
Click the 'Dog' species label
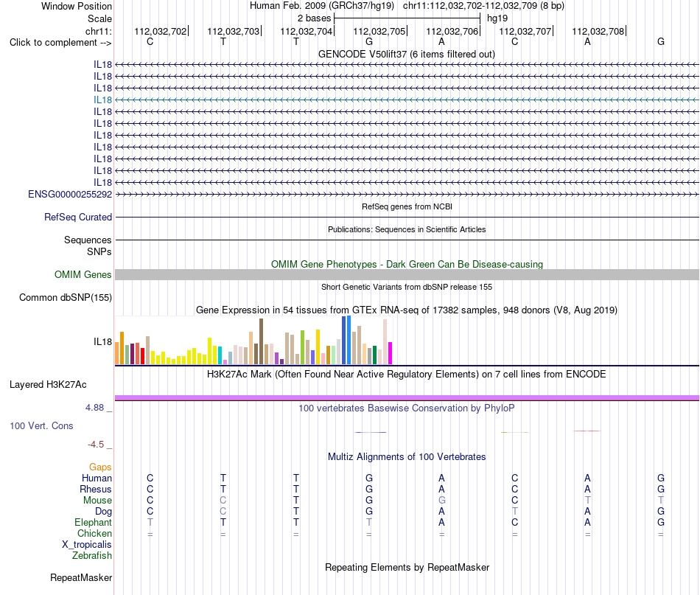103,512
